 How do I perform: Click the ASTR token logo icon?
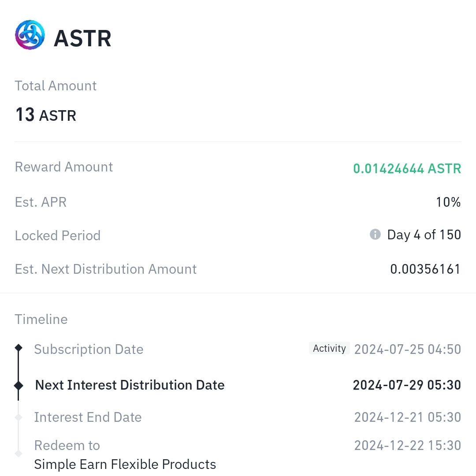click(x=30, y=35)
